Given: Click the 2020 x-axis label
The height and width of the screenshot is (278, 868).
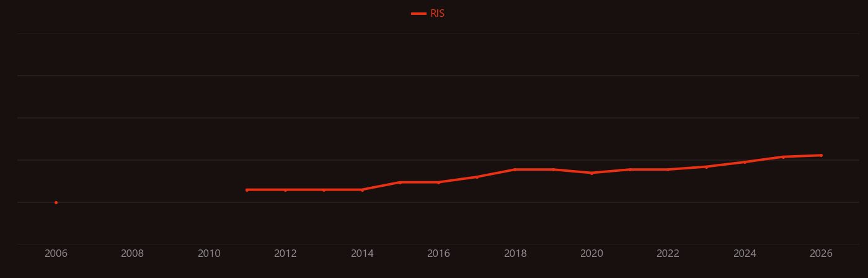Looking at the screenshot, I should coord(591,254).
